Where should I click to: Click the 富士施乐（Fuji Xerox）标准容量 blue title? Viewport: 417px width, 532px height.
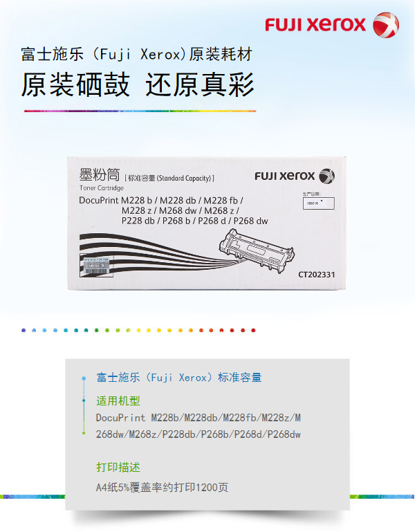tap(179, 377)
